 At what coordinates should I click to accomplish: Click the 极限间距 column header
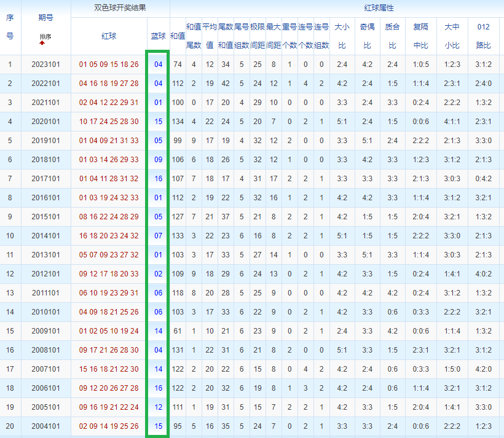[258, 36]
